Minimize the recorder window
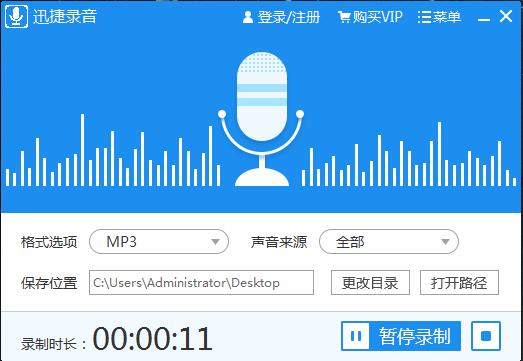Screen dimensions: 523x361 coord(484,19)
